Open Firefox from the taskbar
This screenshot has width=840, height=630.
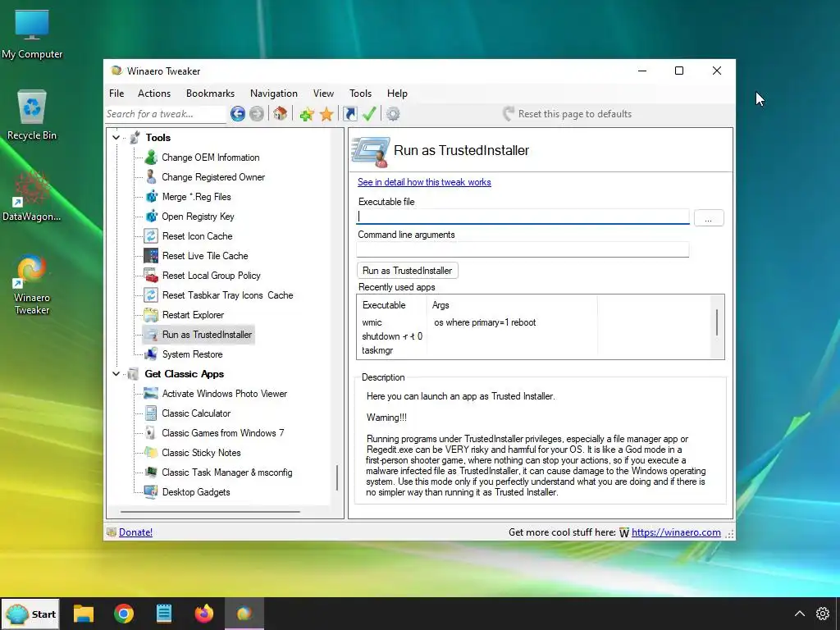pyautogui.click(x=204, y=614)
